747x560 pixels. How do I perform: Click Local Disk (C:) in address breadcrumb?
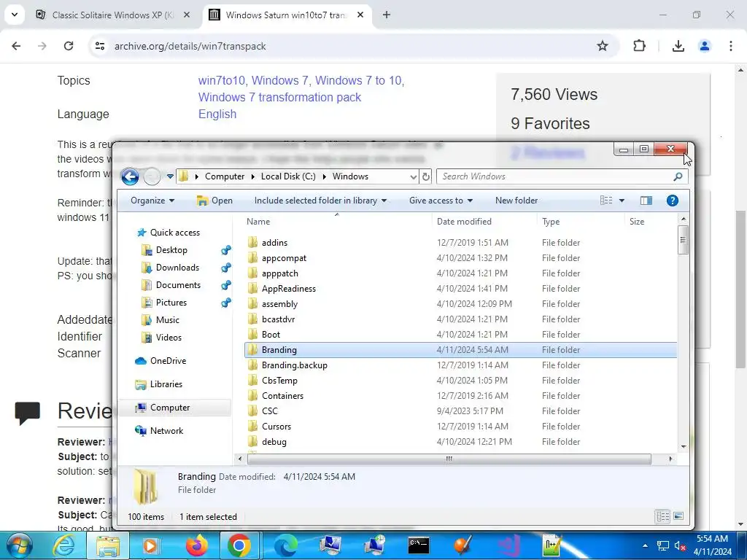(x=288, y=176)
